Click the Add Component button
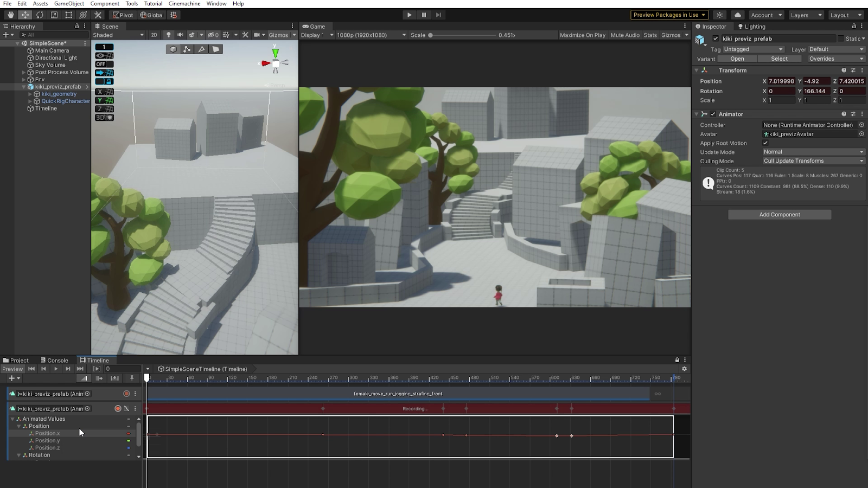 point(780,215)
